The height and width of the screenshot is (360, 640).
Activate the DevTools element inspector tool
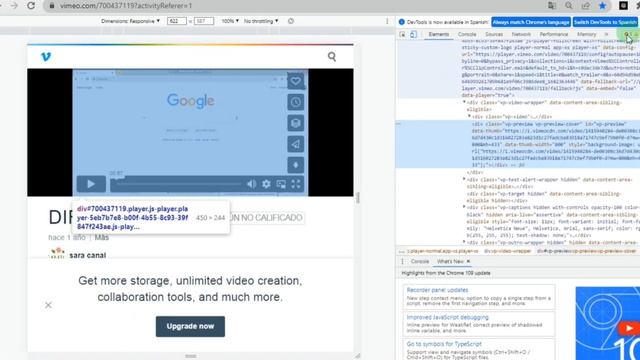point(402,34)
